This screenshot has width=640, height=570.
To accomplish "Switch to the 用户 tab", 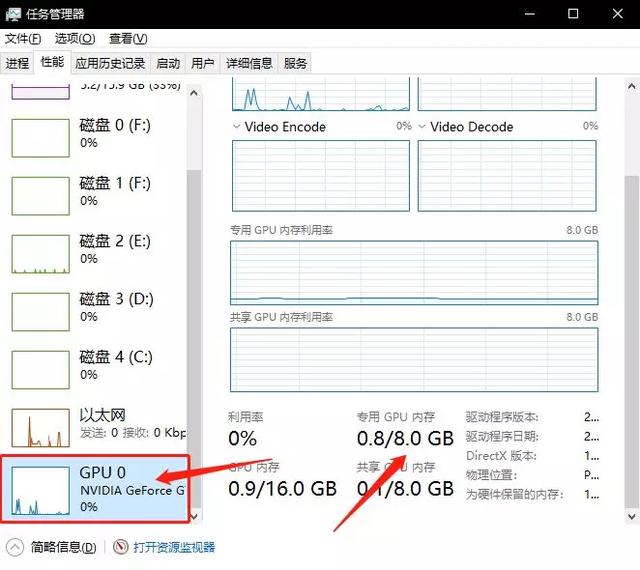I will (202, 63).
